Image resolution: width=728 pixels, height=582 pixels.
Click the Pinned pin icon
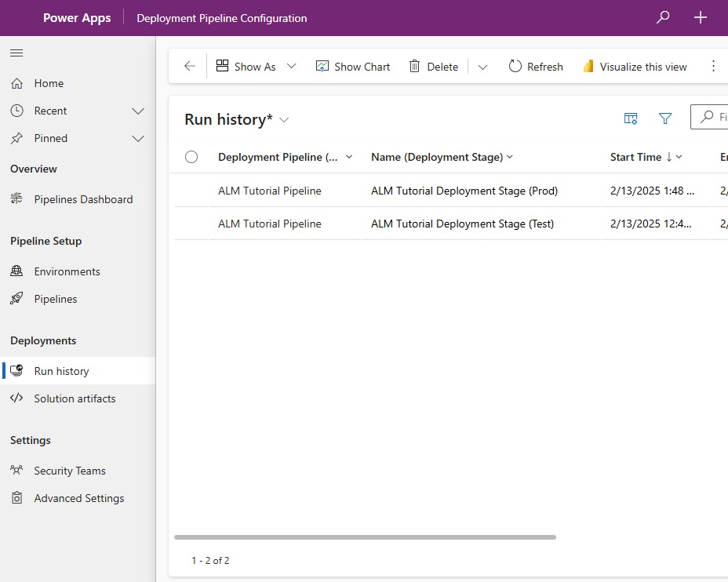[16, 138]
